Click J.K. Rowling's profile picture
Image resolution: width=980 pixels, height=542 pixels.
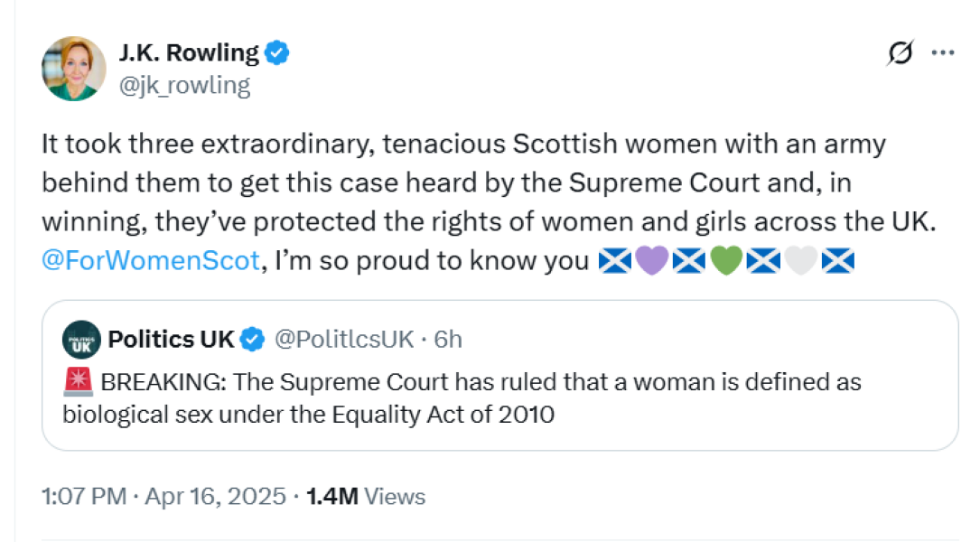click(73, 67)
